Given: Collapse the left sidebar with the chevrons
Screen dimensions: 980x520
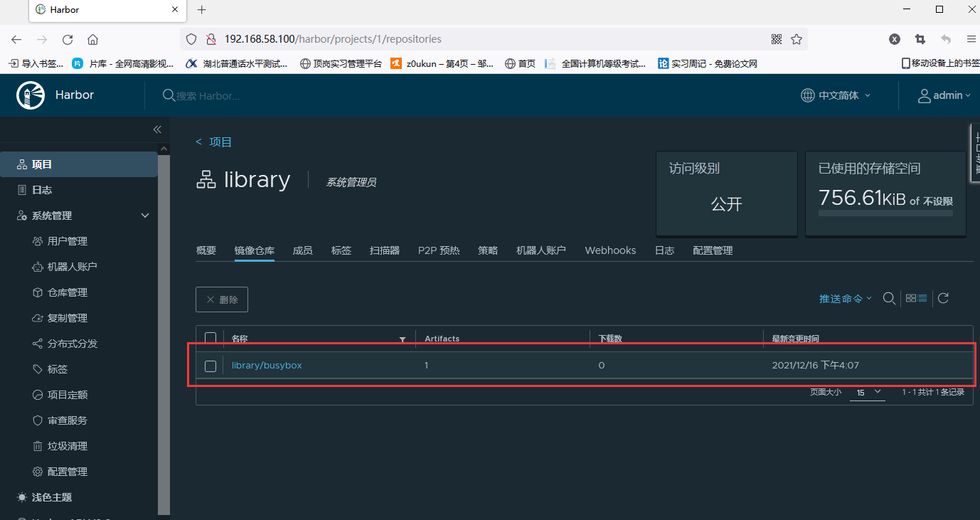Looking at the screenshot, I should coord(157,129).
